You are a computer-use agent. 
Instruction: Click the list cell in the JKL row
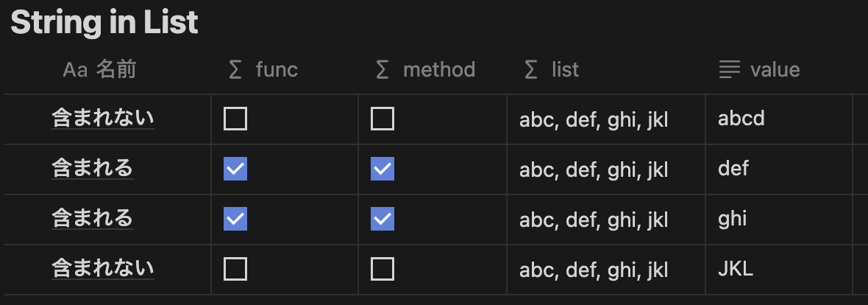594,270
